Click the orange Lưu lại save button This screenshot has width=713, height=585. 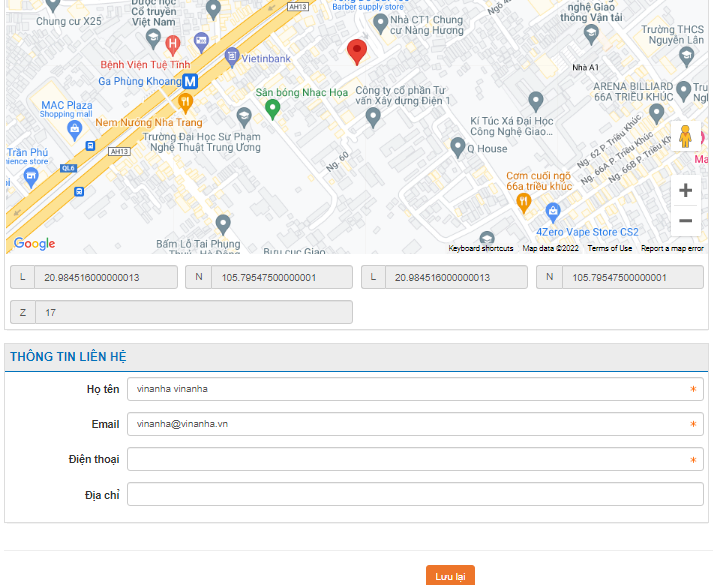click(x=450, y=575)
